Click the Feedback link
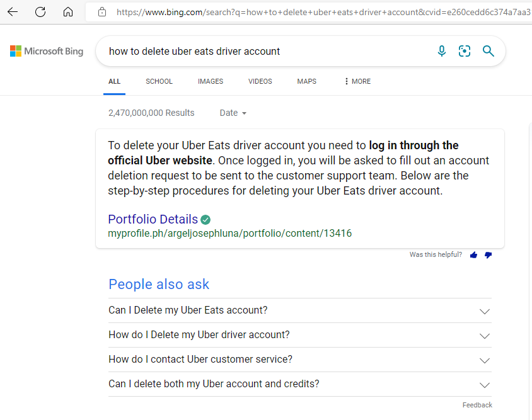This screenshot has width=532, height=420. (477, 405)
